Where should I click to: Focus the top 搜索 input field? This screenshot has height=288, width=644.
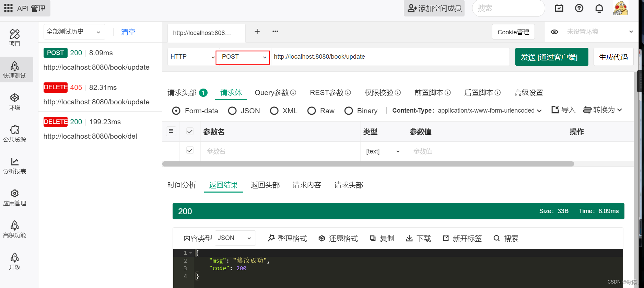click(508, 8)
